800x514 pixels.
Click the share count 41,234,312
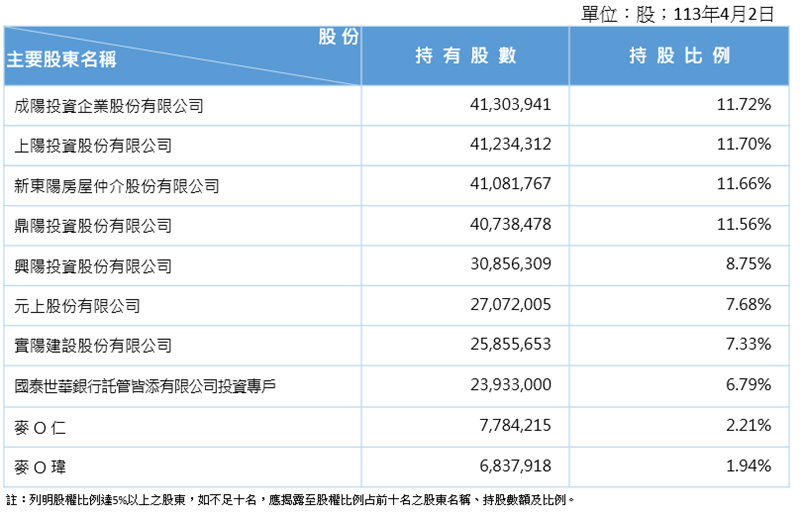[510, 144]
